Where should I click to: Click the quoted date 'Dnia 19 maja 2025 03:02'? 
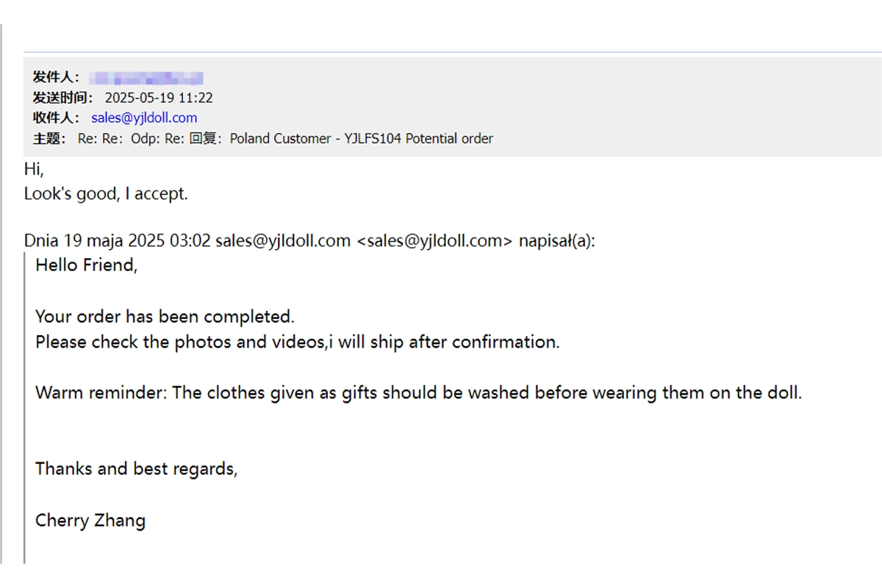pos(118,240)
